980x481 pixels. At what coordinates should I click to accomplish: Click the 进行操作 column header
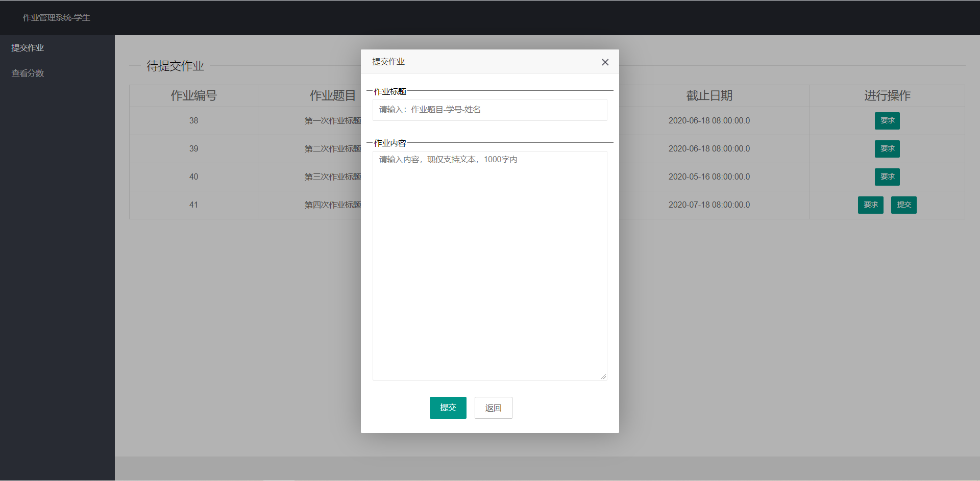pos(887,96)
